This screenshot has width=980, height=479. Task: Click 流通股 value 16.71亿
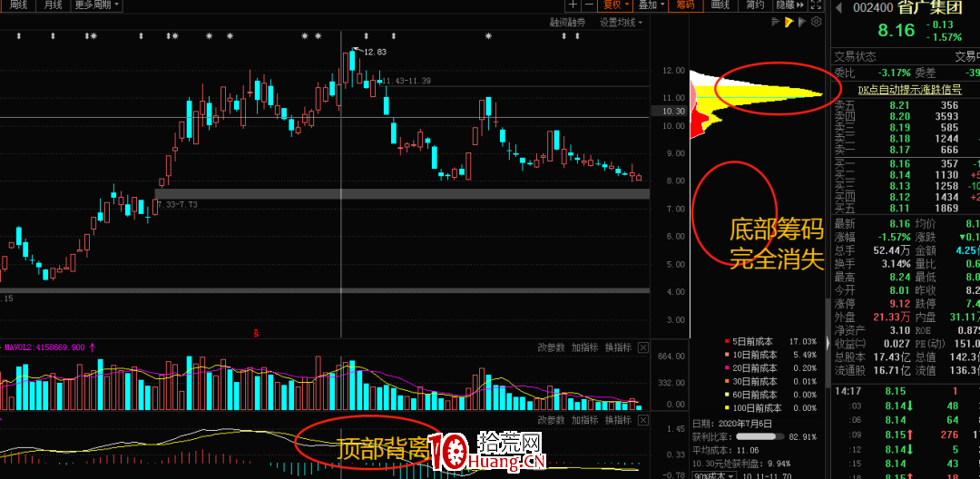(x=892, y=371)
